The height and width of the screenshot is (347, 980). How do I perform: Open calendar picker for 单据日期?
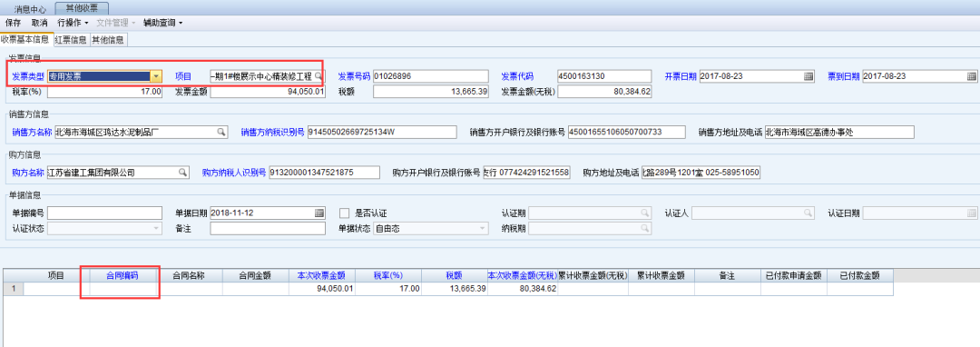pyautogui.click(x=319, y=213)
